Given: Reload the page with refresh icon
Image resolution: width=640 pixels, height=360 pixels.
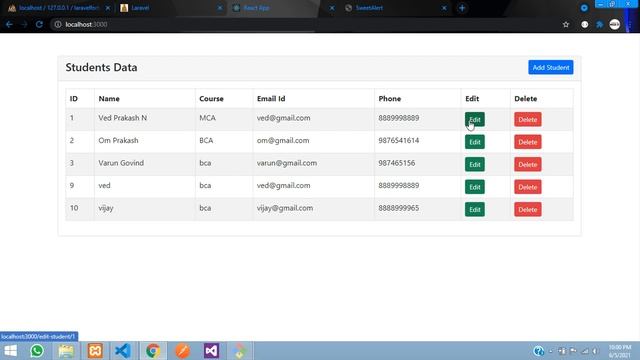Looking at the screenshot, I should tap(39, 24).
